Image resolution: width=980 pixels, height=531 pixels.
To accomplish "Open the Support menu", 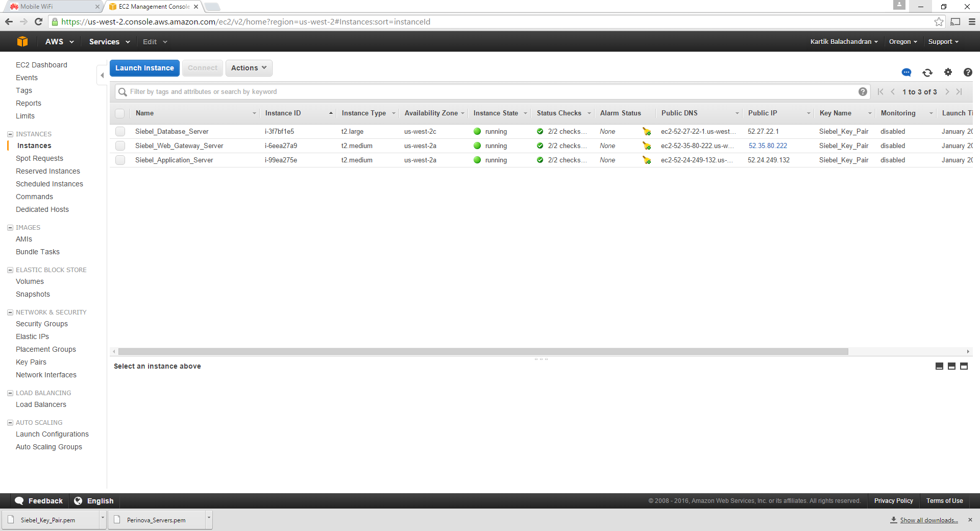I will coord(943,42).
